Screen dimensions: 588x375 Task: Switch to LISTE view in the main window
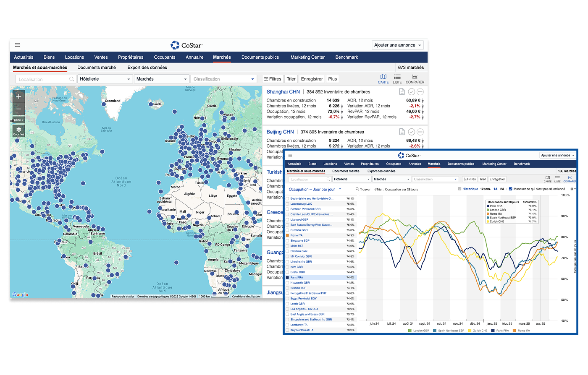point(397,79)
